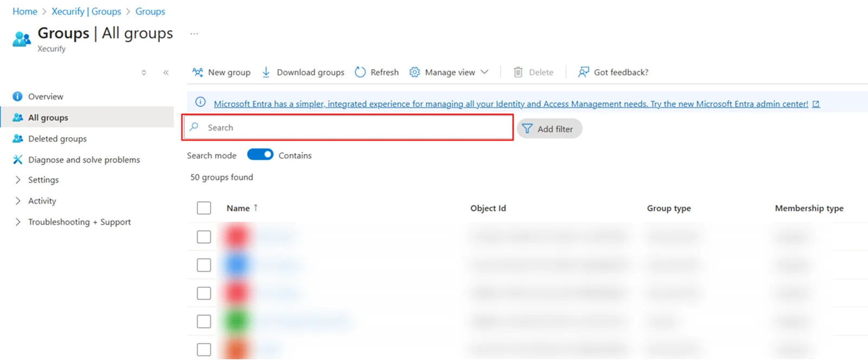Check the fourth group row checkbox
Image resolution: width=868 pixels, height=362 pixels.
(x=204, y=321)
